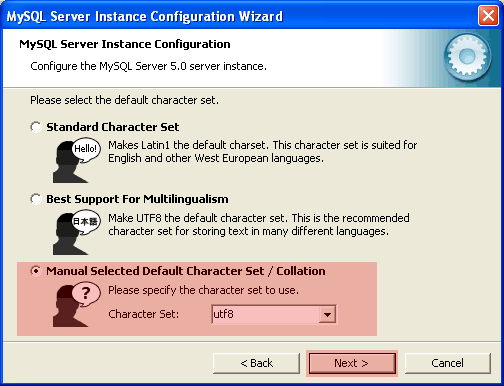This screenshot has width=504, height=386.
Task: Click the Next button
Action: point(352,363)
